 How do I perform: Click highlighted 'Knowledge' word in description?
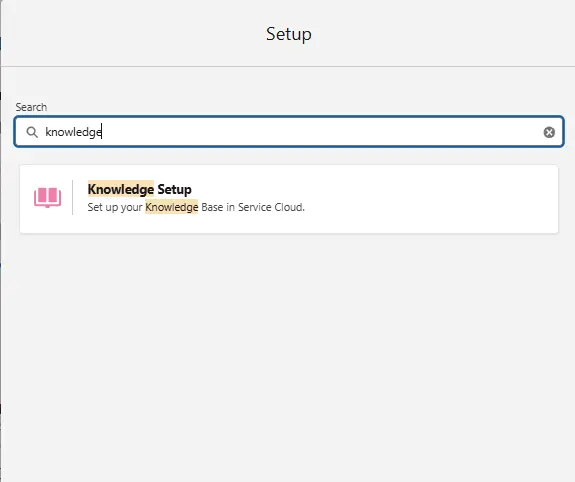point(172,207)
